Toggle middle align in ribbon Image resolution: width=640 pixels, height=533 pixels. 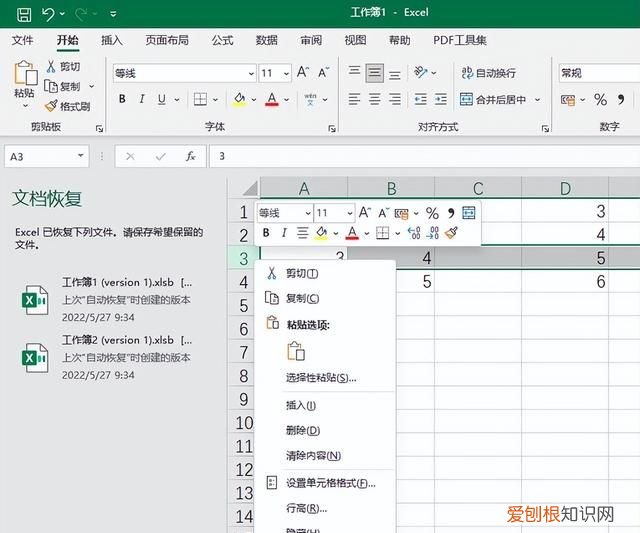tap(374, 73)
